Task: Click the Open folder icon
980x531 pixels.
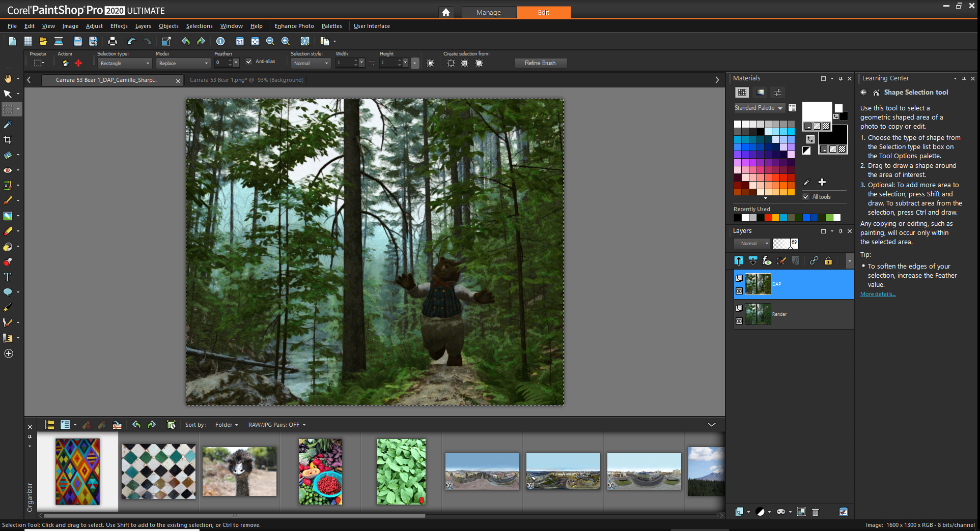Action: pyautogui.click(x=43, y=41)
